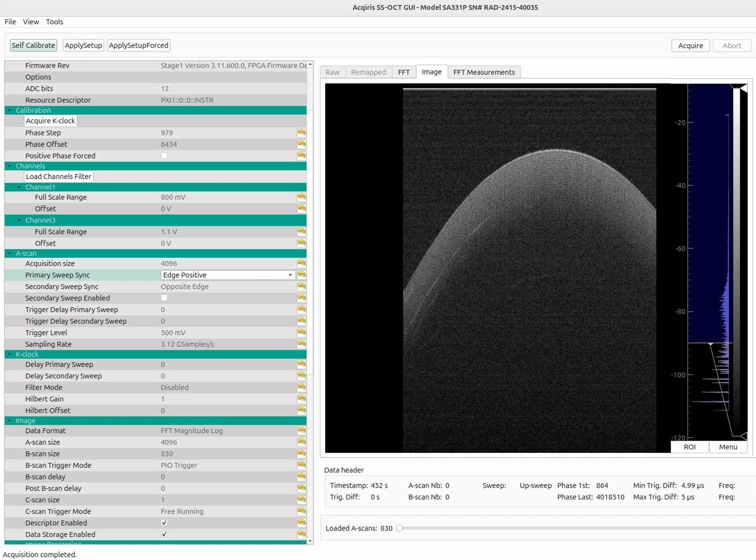Image resolution: width=756 pixels, height=560 pixels.
Task: Switch to the FFT Measurements tab
Action: (484, 72)
